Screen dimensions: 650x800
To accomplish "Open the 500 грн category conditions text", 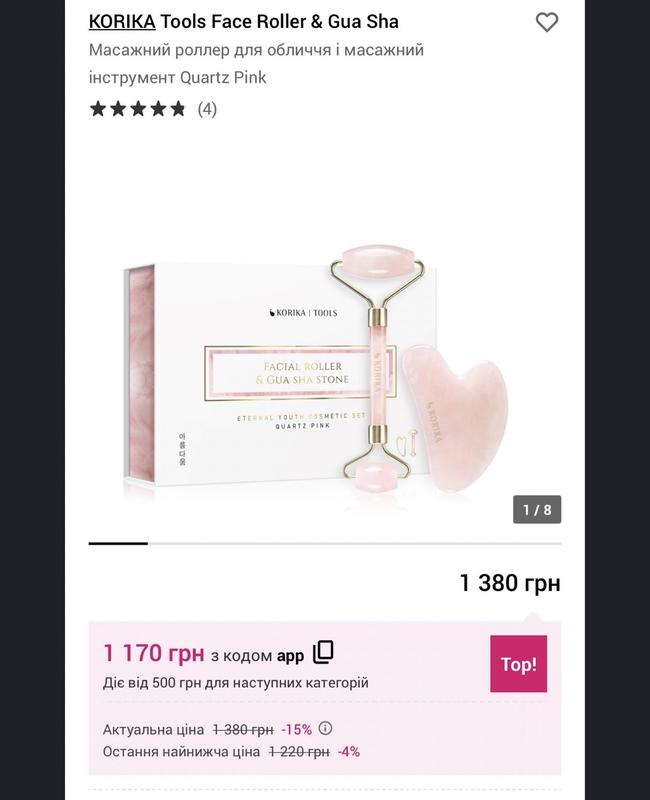I will click(x=235, y=683).
